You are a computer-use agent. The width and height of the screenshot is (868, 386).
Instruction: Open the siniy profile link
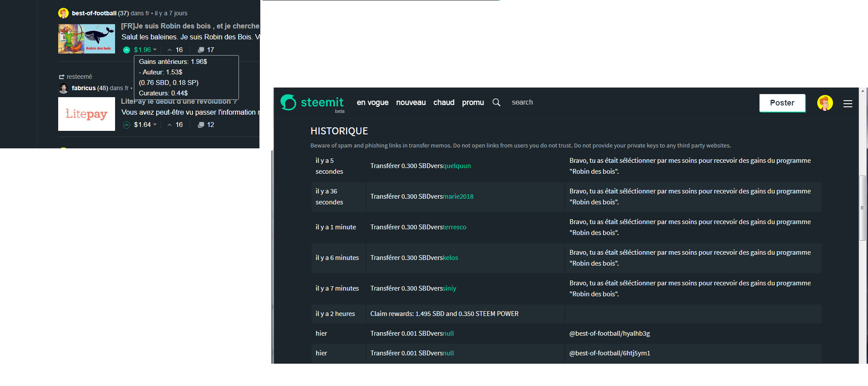click(449, 288)
